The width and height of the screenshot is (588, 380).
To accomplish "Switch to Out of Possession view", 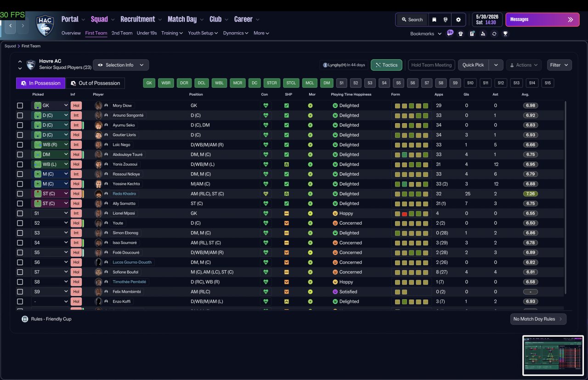I will [x=95, y=83].
